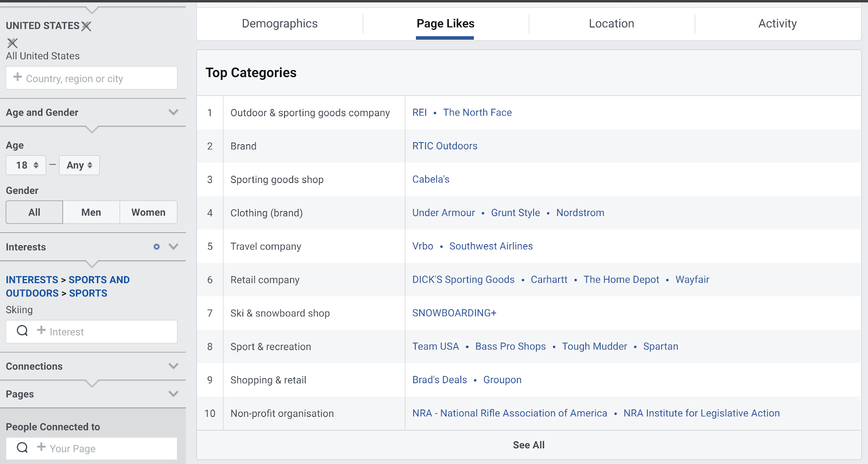The width and height of the screenshot is (868, 464).
Task: Select All genders option
Action: point(34,212)
